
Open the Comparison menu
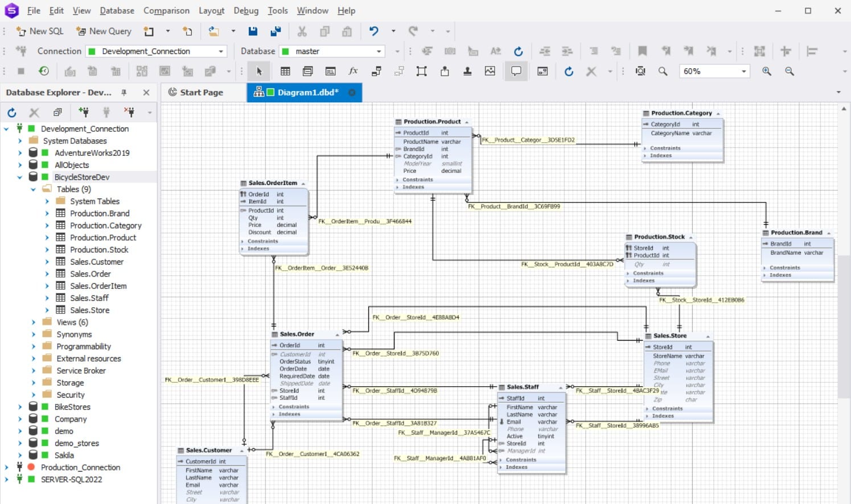(x=166, y=10)
